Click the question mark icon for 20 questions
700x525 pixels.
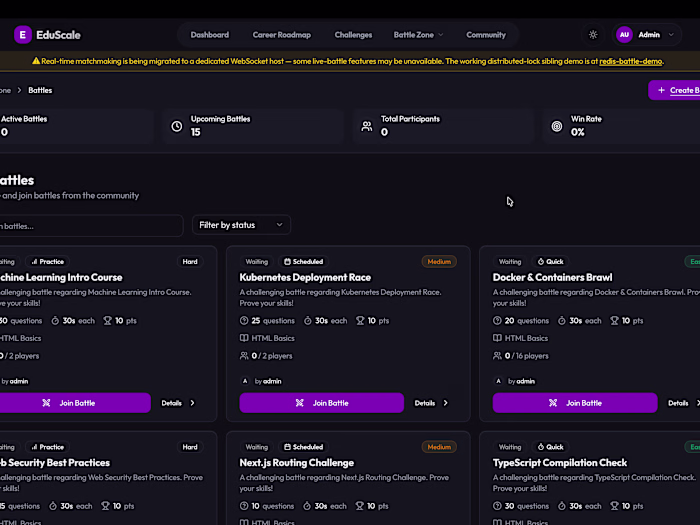pyautogui.click(x=497, y=321)
